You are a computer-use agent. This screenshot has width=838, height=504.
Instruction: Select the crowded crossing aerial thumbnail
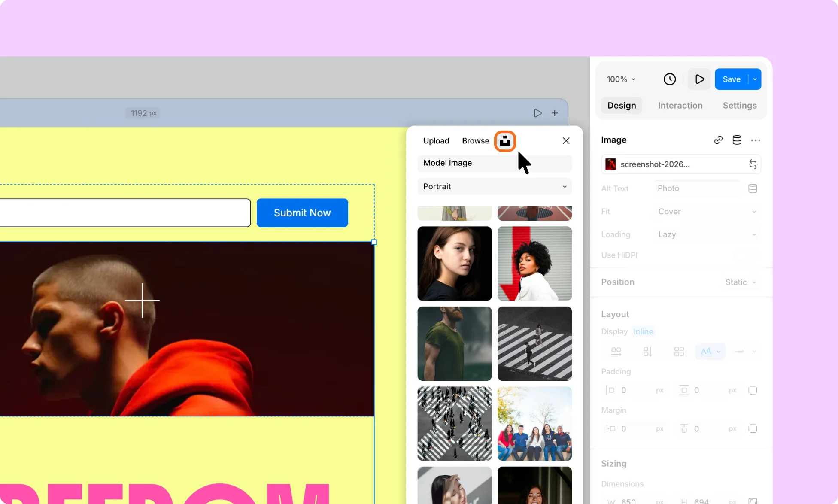coord(455,424)
